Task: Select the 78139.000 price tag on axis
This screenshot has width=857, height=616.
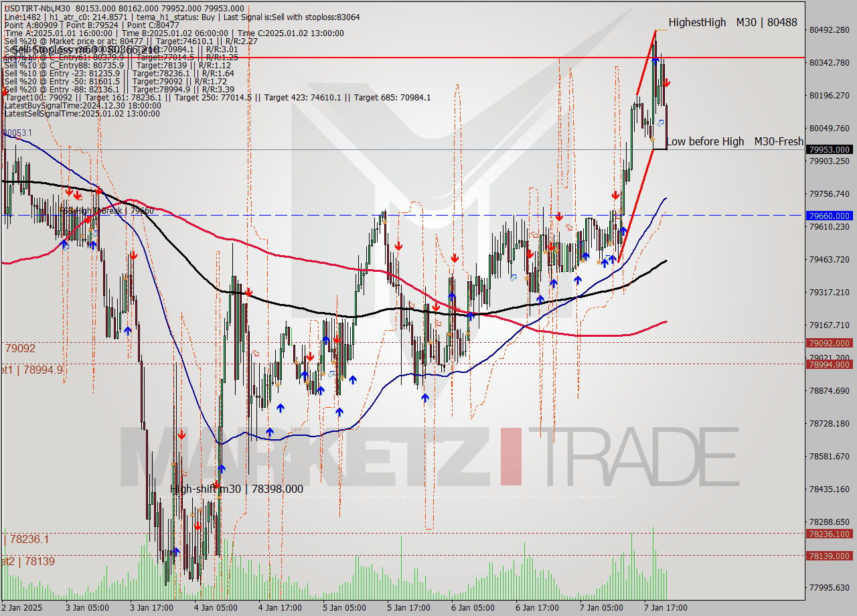Action: click(x=830, y=556)
